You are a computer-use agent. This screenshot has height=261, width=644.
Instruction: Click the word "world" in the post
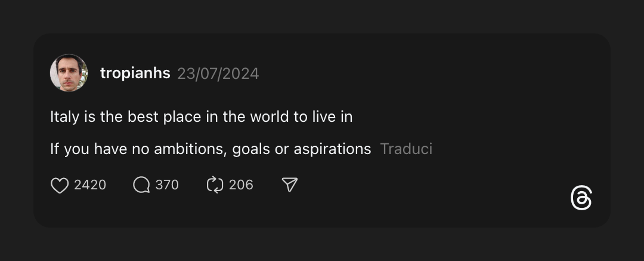[x=270, y=116]
